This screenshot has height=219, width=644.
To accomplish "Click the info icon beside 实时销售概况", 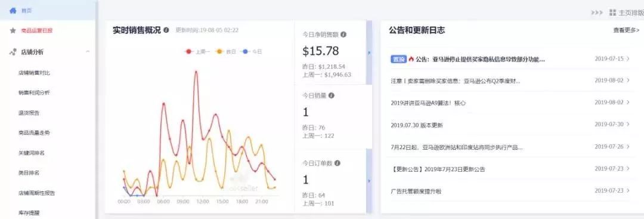I will click(x=166, y=30).
